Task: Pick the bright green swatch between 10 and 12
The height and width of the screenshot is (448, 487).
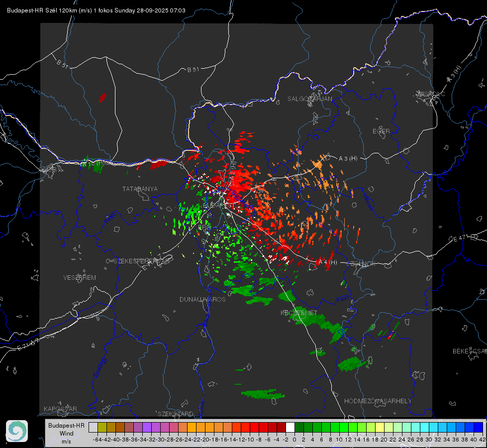Action: 344,427
